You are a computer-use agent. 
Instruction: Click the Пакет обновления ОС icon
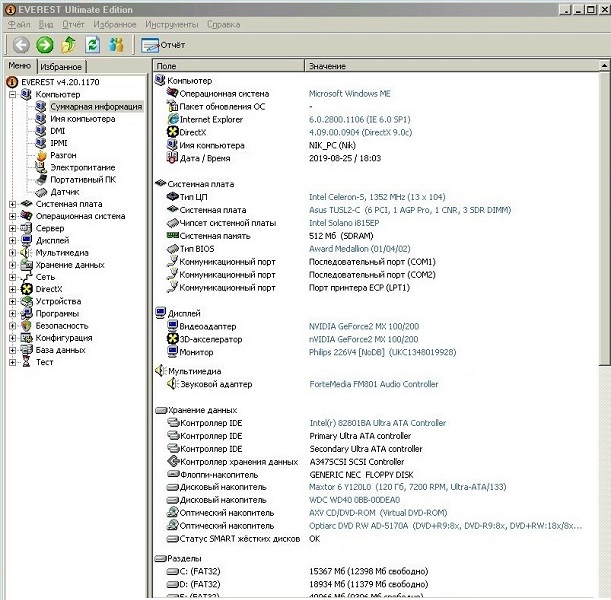click(x=172, y=106)
